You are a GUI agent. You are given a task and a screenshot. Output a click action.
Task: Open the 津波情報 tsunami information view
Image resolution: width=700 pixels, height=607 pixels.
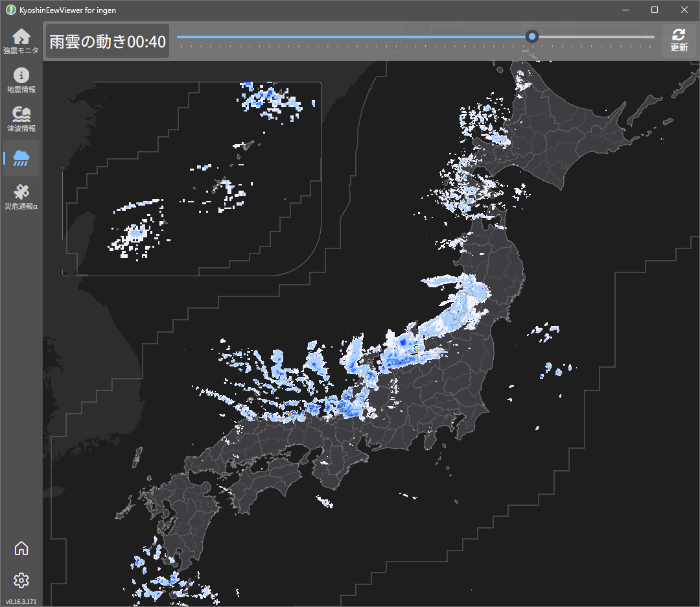[x=21, y=119]
